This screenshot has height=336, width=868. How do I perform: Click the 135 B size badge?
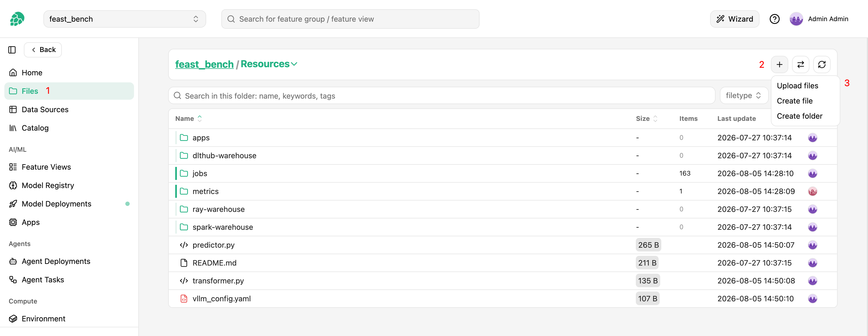tap(648, 280)
